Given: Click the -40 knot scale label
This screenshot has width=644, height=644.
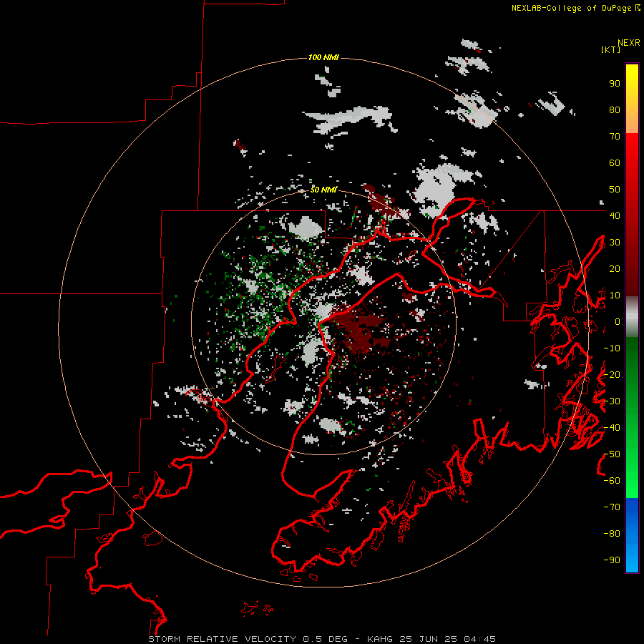Looking at the screenshot, I should 612,428.
